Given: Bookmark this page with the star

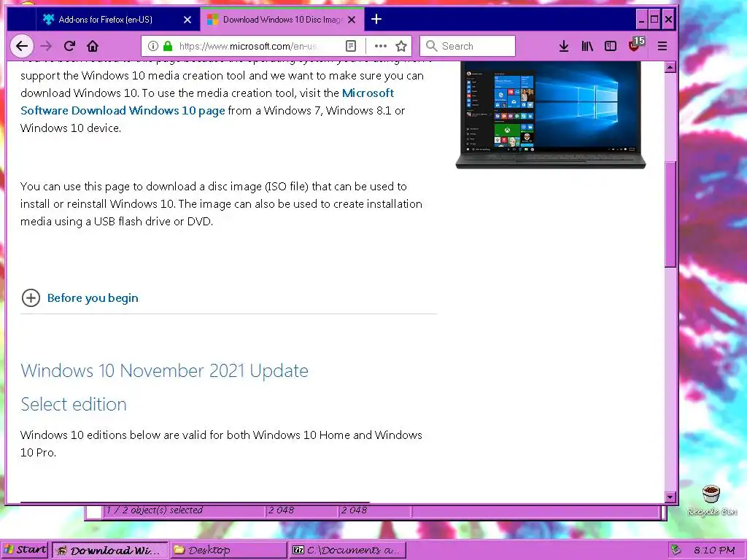Looking at the screenshot, I should pos(401,46).
